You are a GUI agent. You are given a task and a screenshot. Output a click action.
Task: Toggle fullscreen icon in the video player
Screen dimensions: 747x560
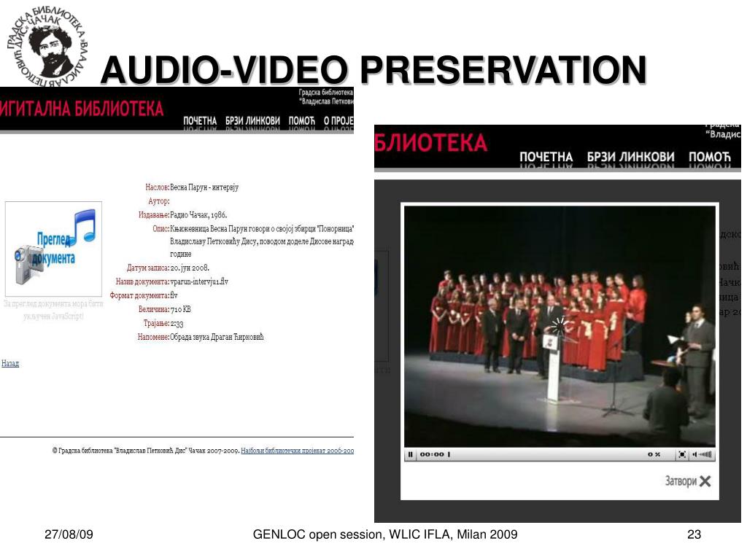pos(682,454)
